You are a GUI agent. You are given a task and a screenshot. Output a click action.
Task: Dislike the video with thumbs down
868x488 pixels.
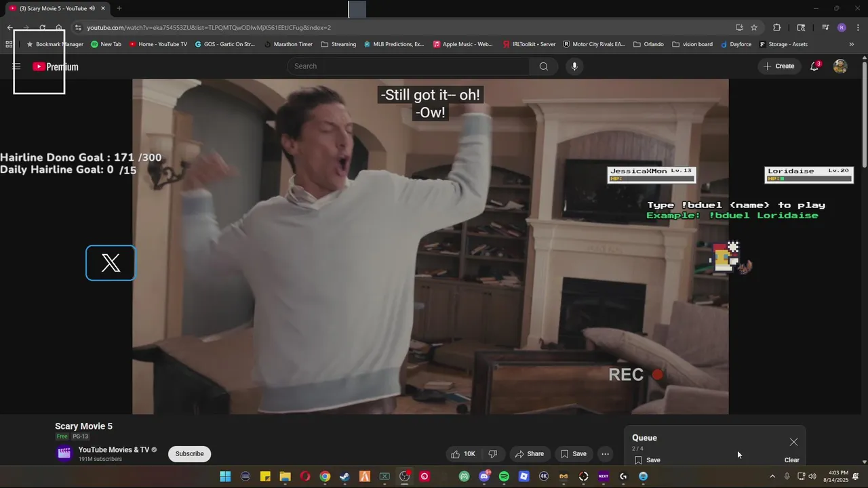point(493,454)
